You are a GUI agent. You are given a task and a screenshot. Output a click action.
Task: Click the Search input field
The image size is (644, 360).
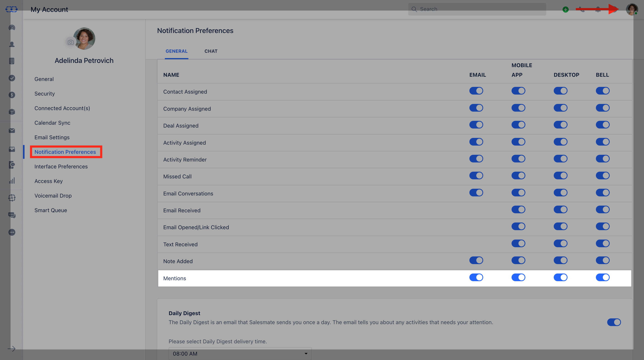(x=477, y=9)
